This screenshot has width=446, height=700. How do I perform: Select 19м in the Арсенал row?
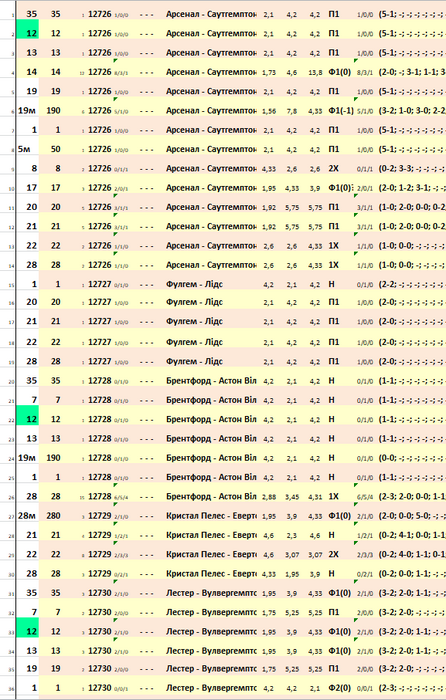(26, 110)
